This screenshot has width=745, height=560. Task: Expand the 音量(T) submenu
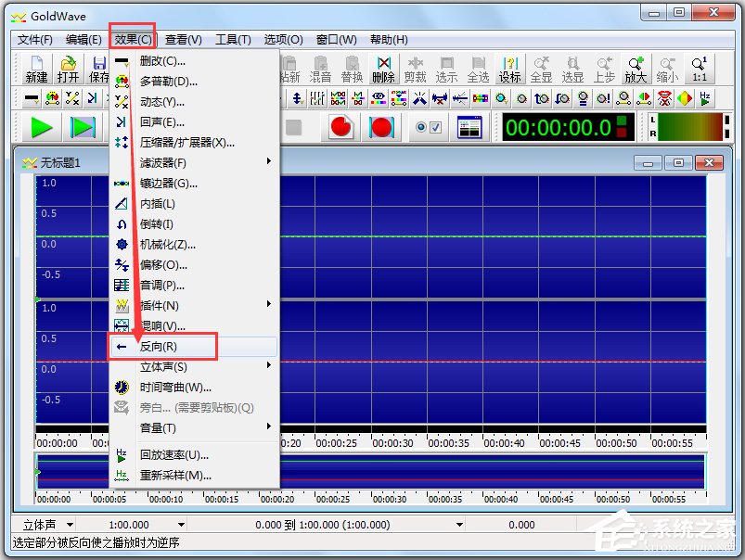[194, 428]
